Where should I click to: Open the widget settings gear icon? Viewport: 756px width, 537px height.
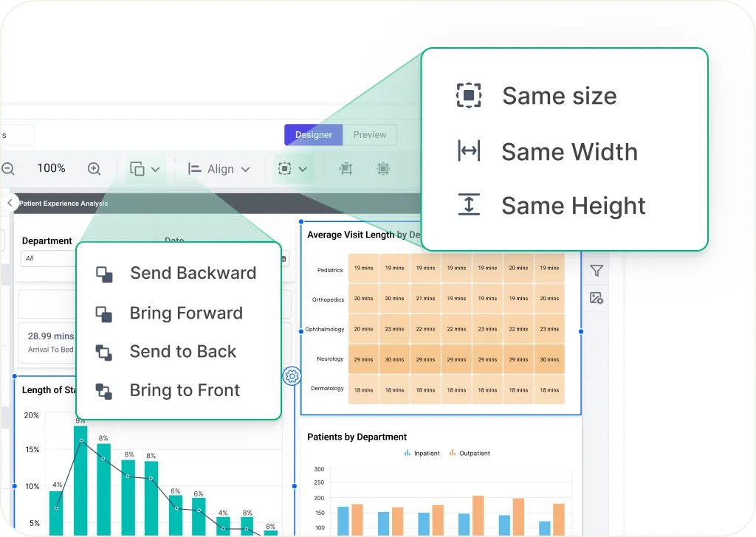(x=292, y=376)
